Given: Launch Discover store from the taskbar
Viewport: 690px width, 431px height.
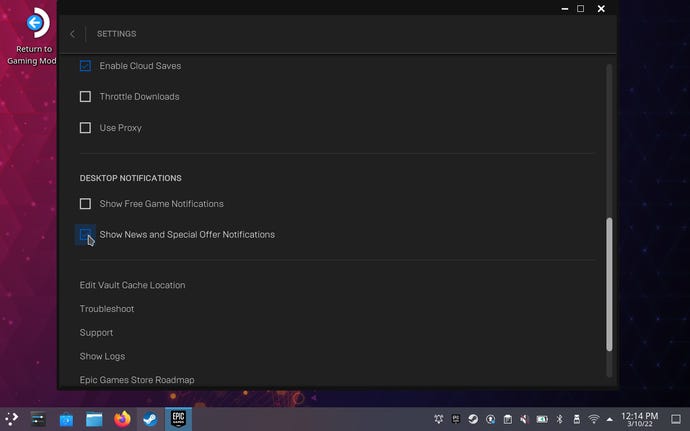Looking at the screenshot, I should point(67,419).
